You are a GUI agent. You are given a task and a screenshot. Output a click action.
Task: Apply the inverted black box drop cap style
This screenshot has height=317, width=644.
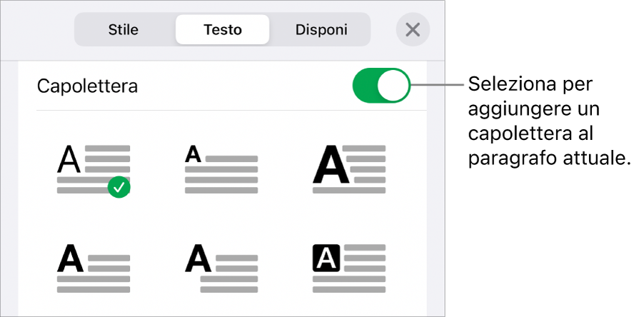(x=350, y=268)
